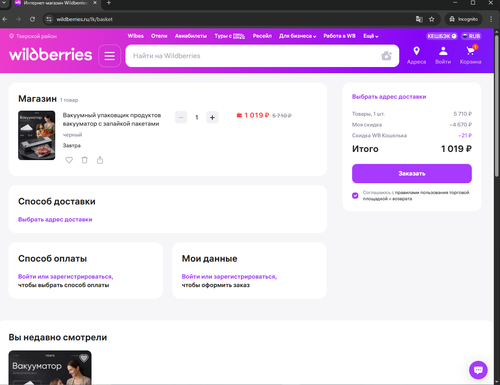Add the product to favorites heart icon

coord(69,160)
